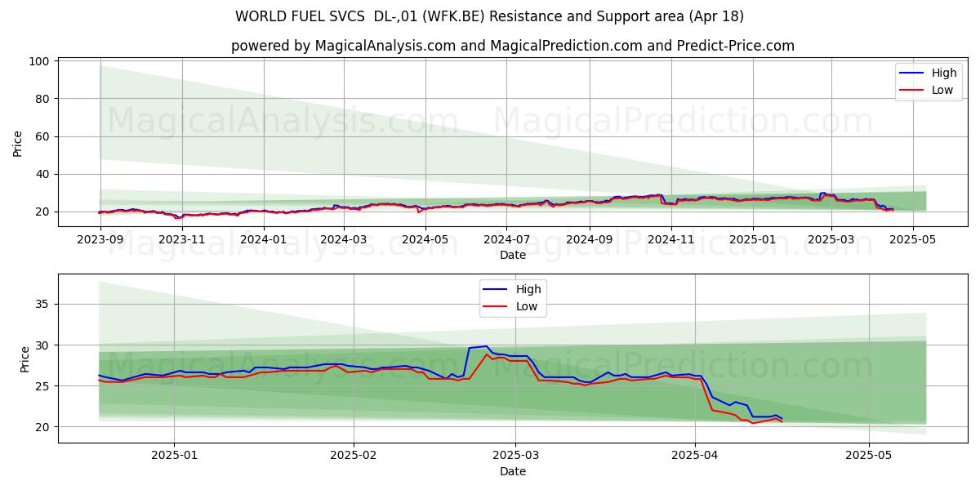Click the '25' price tick in the bottom chart
The image size is (980, 490).
coord(43,386)
